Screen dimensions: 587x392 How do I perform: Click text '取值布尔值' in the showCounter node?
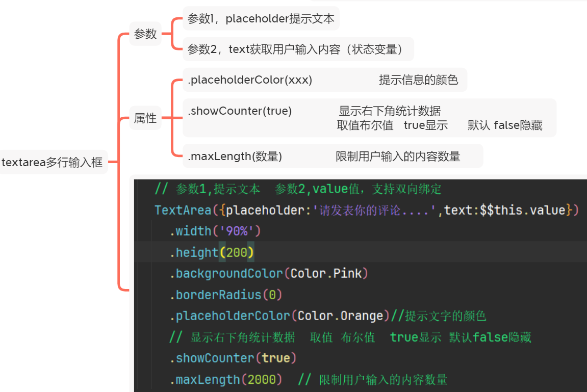tap(365, 125)
